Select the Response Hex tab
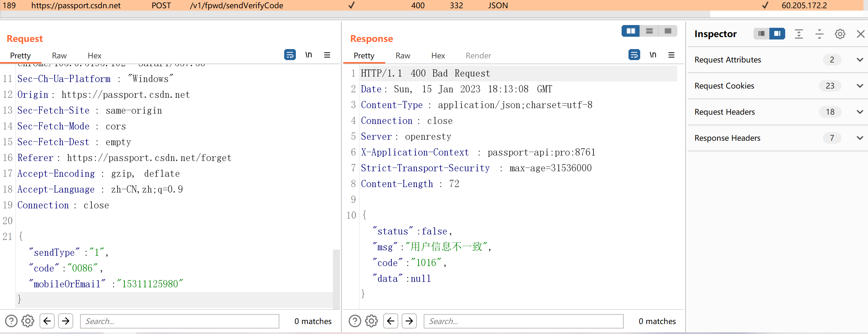Viewport: 868px width, 334px height. point(438,56)
